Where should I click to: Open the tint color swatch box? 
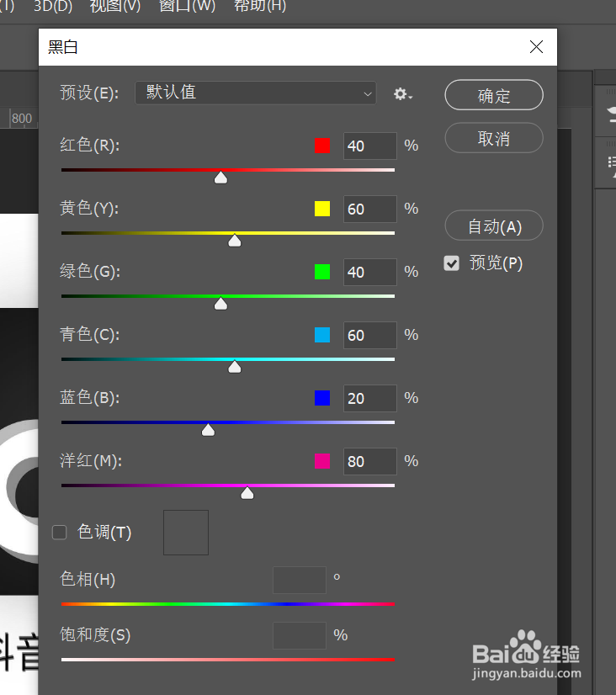click(x=186, y=533)
